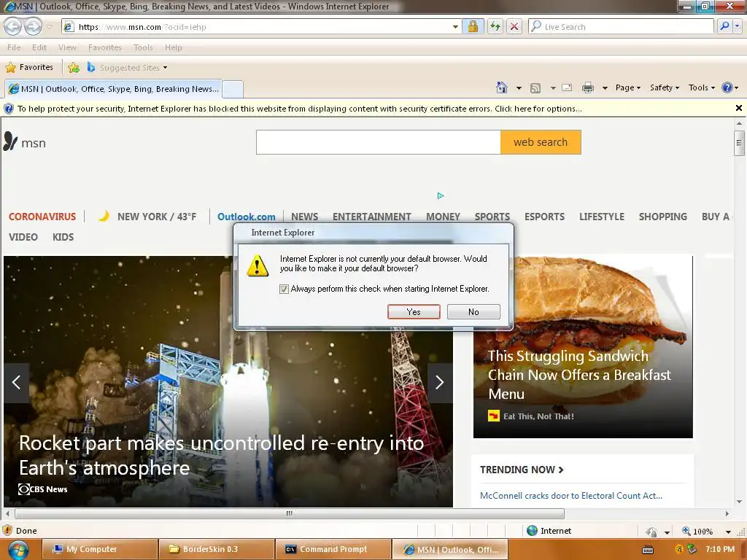Open the Print dropdown arrow

(605, 88)
